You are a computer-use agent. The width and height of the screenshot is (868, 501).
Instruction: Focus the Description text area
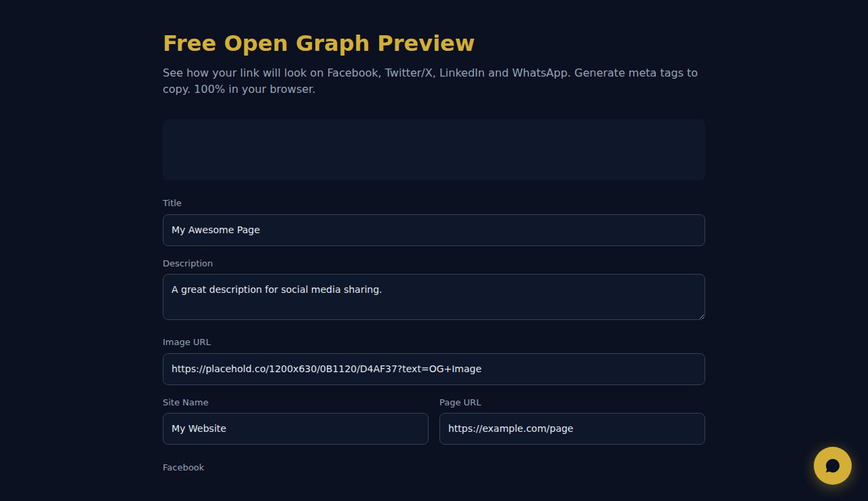[434, 297]
